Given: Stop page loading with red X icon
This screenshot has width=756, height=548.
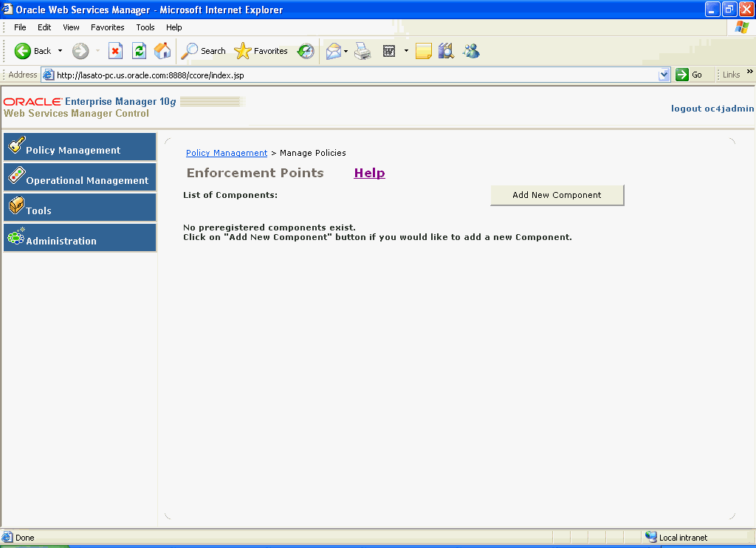Looking at the screenshot, I should 115,51.
